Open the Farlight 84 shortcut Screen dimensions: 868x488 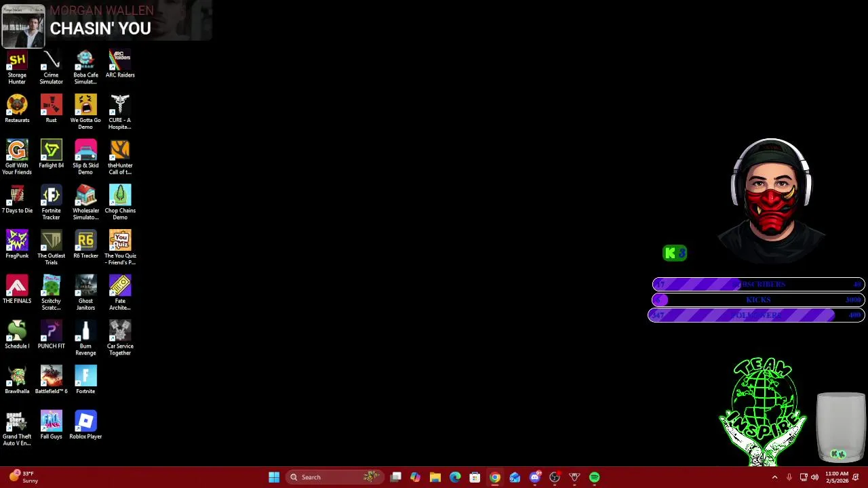pos(51,155)
